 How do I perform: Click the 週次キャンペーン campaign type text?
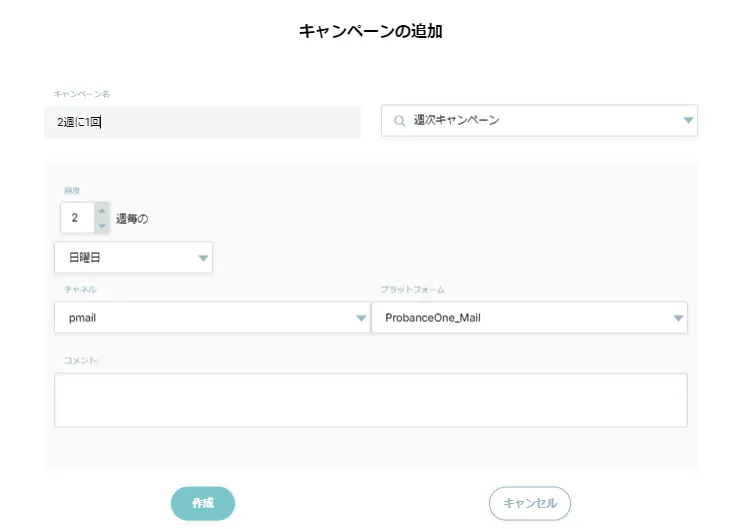click(456, 121)
